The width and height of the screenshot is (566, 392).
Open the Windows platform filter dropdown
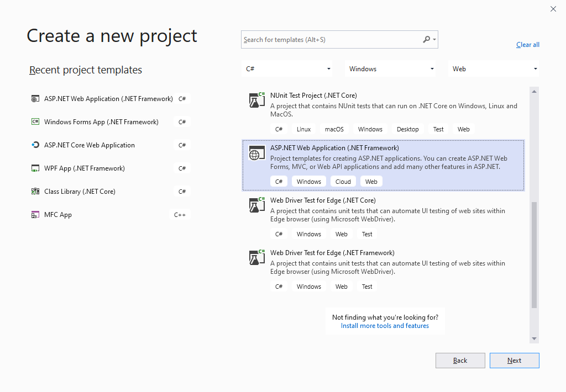[390, 68]
